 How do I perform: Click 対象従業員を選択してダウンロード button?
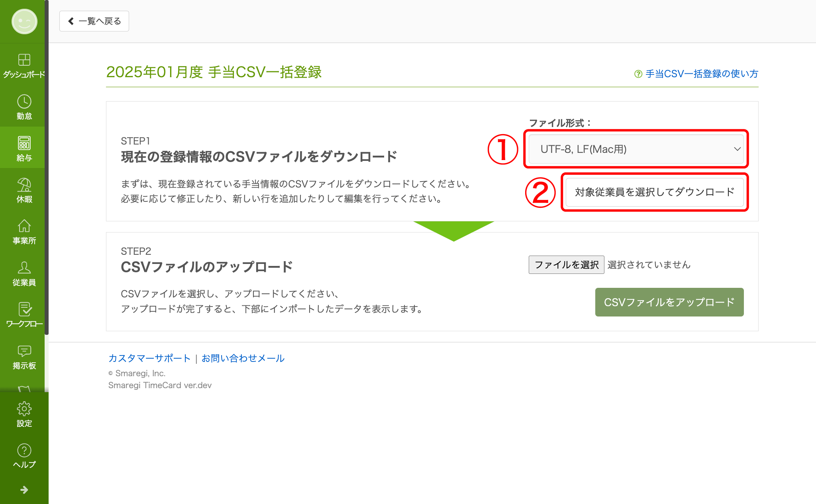(x=655, y=192)
